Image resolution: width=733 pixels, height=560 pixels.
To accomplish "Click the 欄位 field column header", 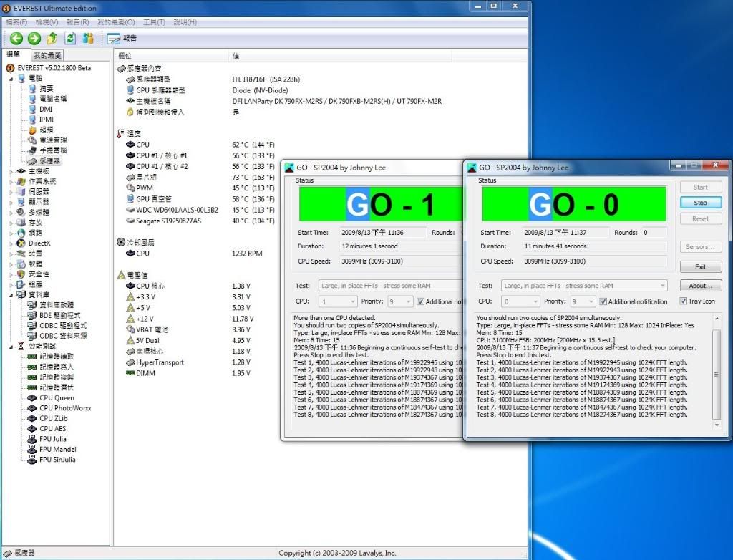I will pyautogui.click(x=172, y=56).
